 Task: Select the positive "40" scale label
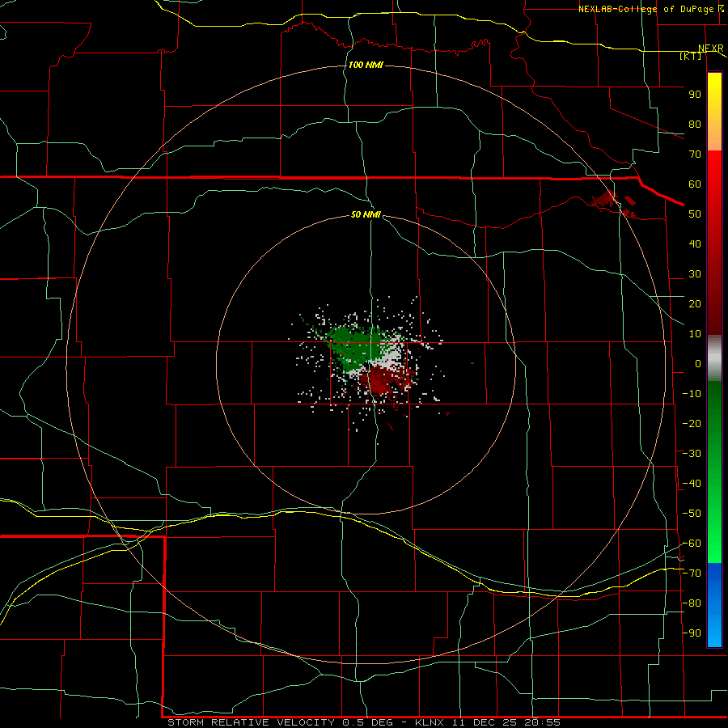pos(695,244)
